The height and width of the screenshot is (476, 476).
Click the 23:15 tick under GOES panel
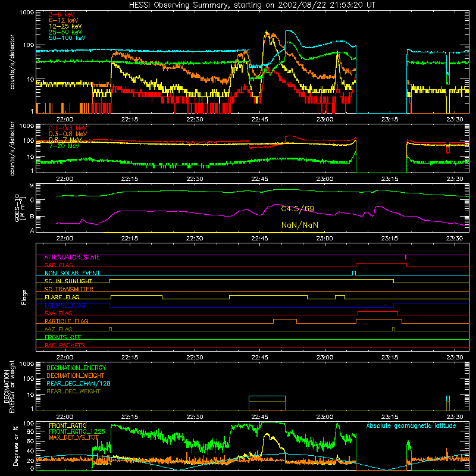390,239
